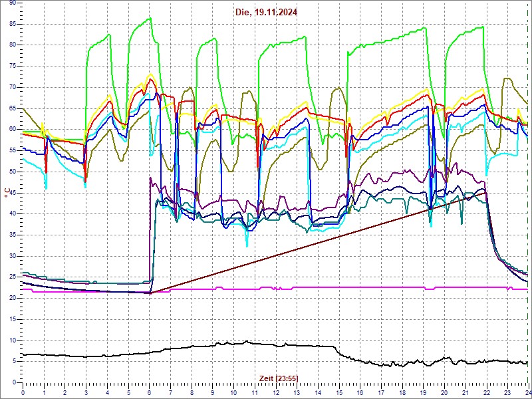The height and width of the screenshot is (399, 532).
Task: Select the 60 value on the temperature axis
Action: (x=12, y=129)
